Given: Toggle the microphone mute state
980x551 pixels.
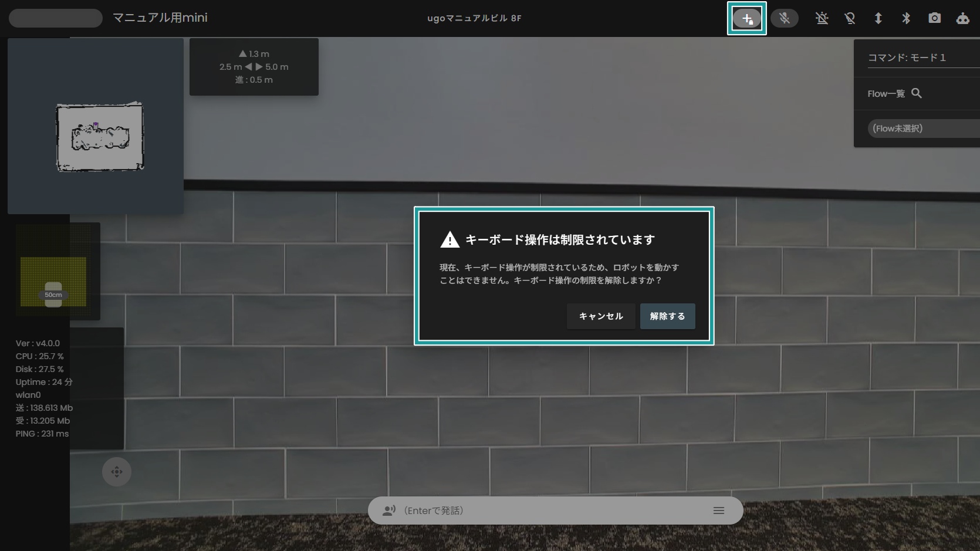Looking at the screenshot, I should click(x=785, y=18).
